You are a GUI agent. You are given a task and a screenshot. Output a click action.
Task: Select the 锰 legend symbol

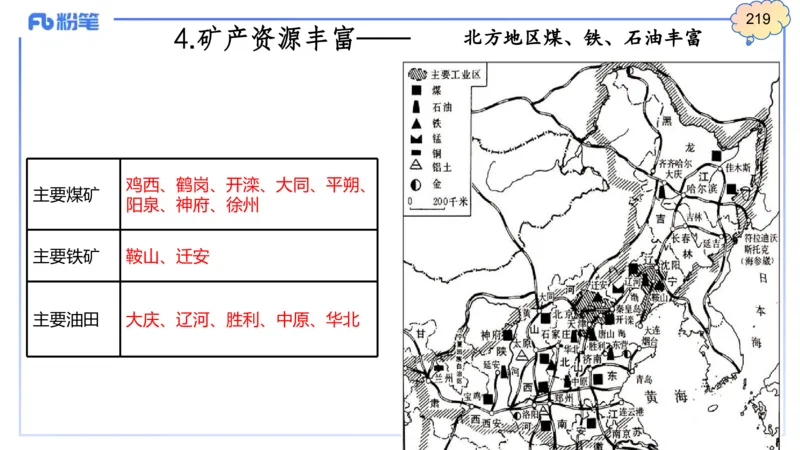pos(416,138)
